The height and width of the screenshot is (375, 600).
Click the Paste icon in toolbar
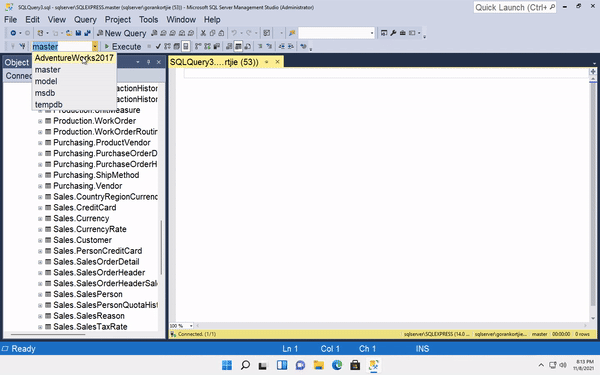pos(221,33)
